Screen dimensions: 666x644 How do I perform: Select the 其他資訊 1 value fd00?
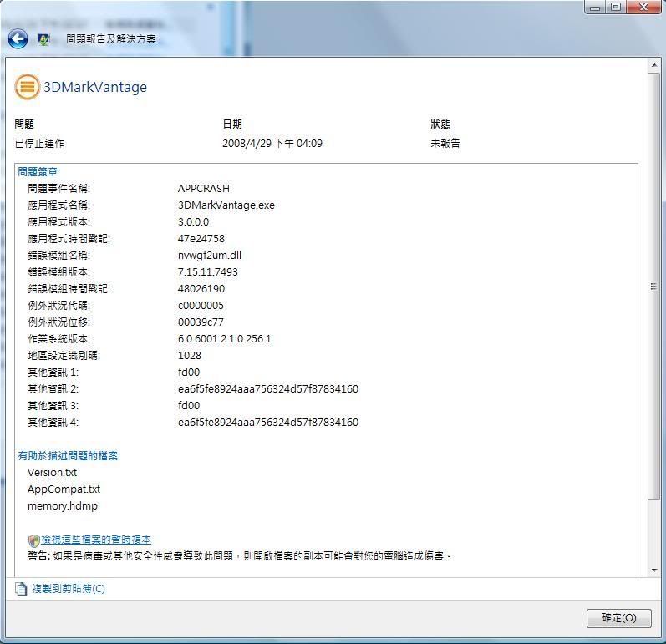tap(189, 373)
